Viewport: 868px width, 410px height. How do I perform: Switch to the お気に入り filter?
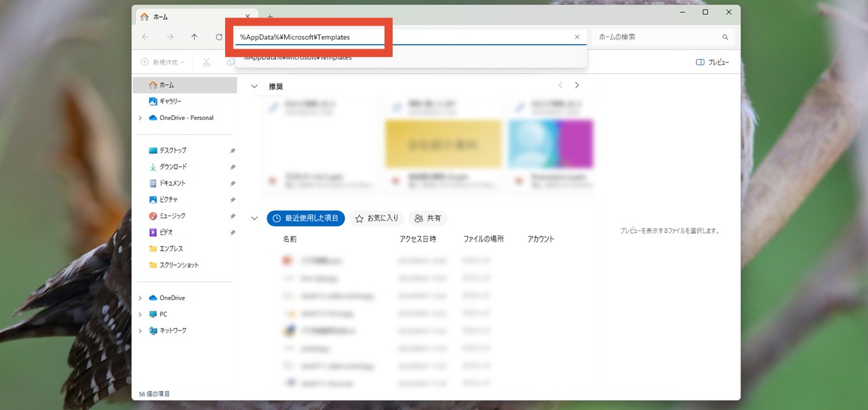pos(377,218)
